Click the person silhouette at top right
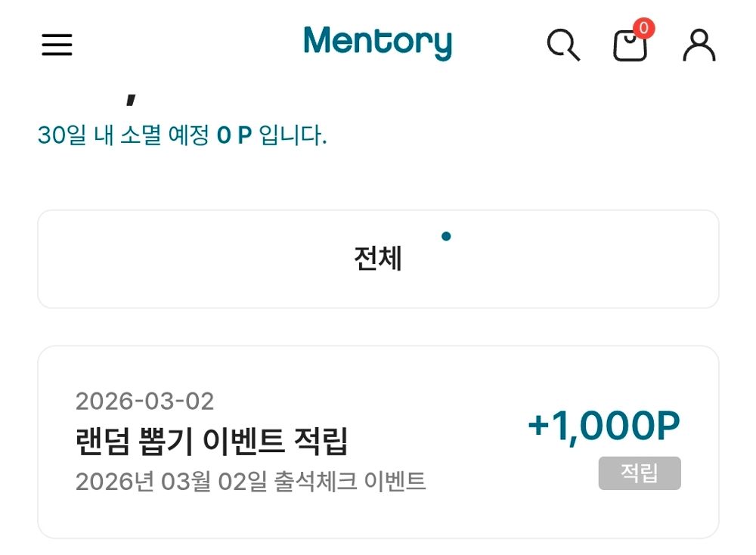756x555 pixels. (699, 45)
